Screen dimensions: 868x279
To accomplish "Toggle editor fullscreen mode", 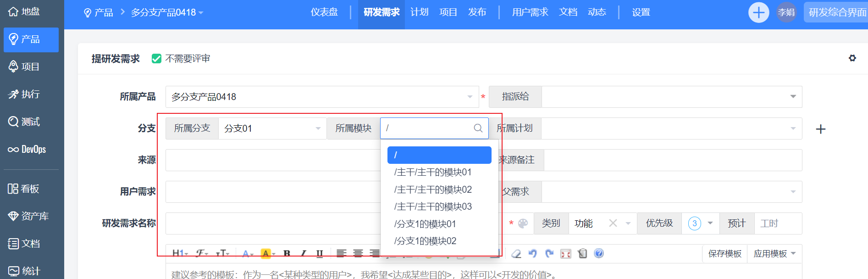I will tap(566, 253).
